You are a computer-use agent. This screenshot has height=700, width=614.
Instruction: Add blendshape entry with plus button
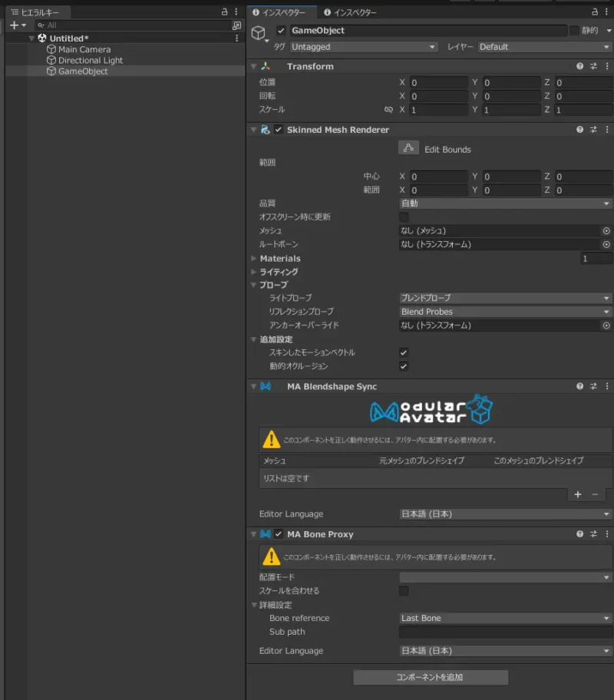[x=578, y=494]
